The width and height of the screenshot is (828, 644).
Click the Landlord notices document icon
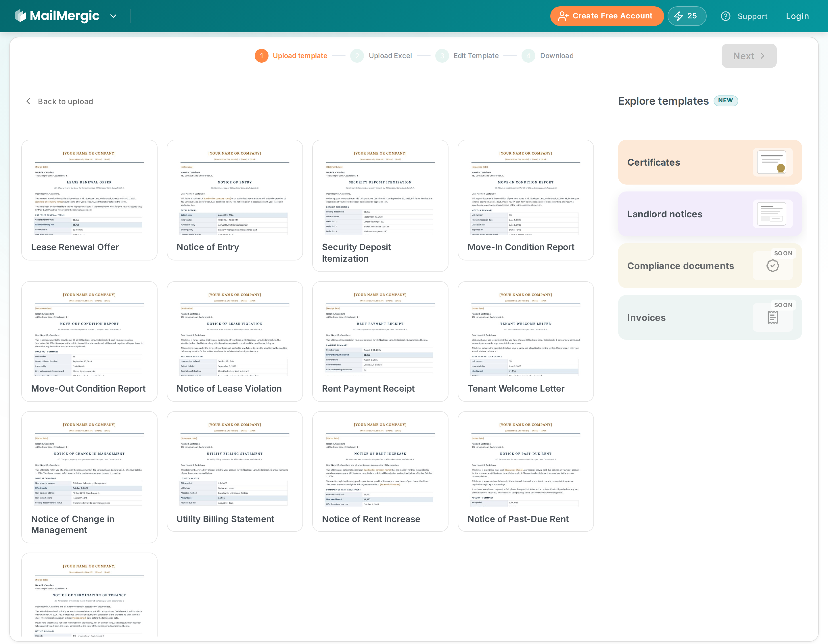coord(772,214)
